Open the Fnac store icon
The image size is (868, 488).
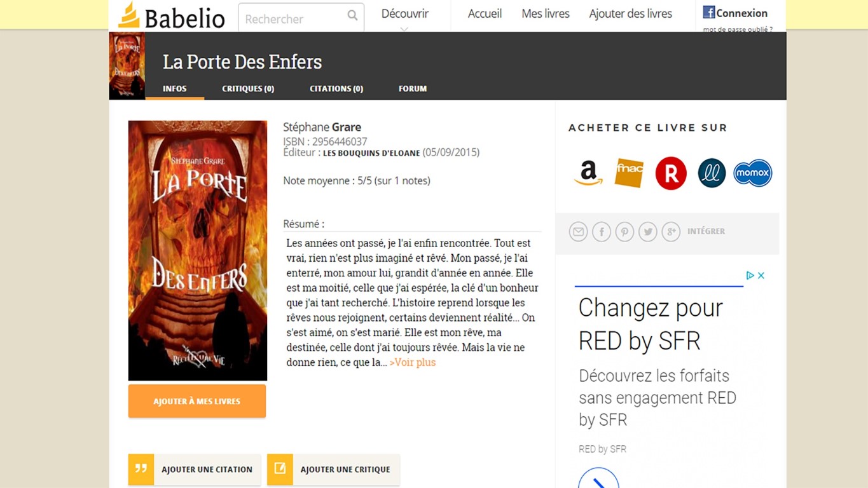tap(629, 173)
